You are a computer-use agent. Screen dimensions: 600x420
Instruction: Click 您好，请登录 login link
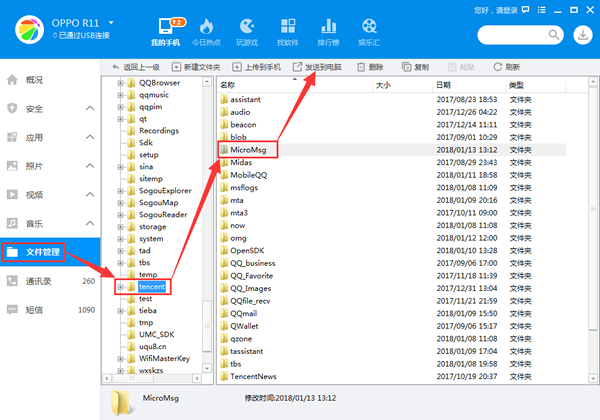tap(496, 10)
